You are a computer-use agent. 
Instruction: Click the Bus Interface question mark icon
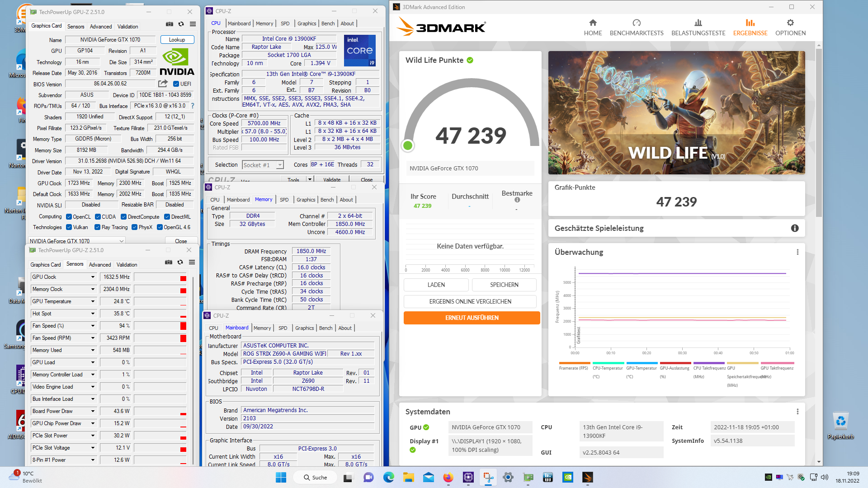coord(193,106)
